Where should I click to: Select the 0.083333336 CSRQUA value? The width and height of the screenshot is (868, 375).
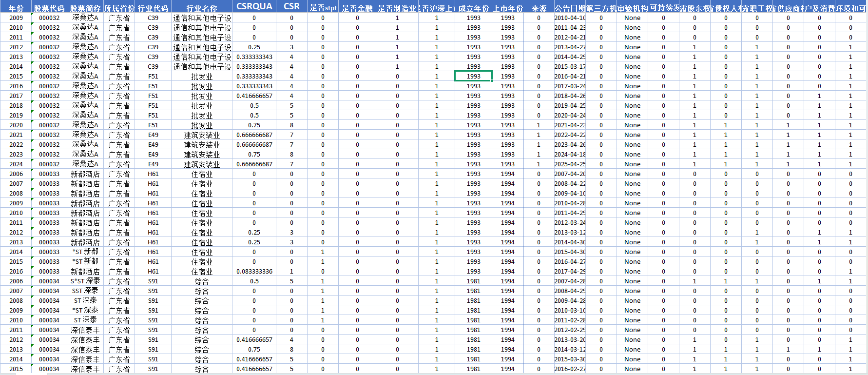click(x=254, y=271)
